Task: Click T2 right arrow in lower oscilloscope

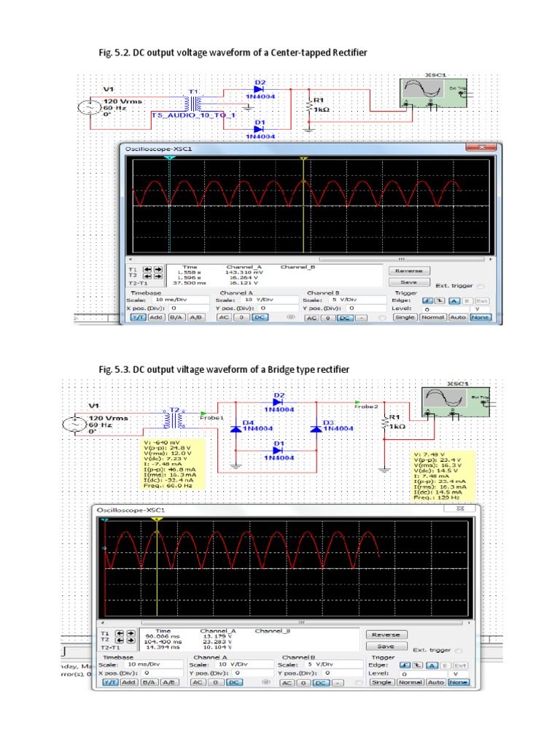Action: [x=131, y=640]
